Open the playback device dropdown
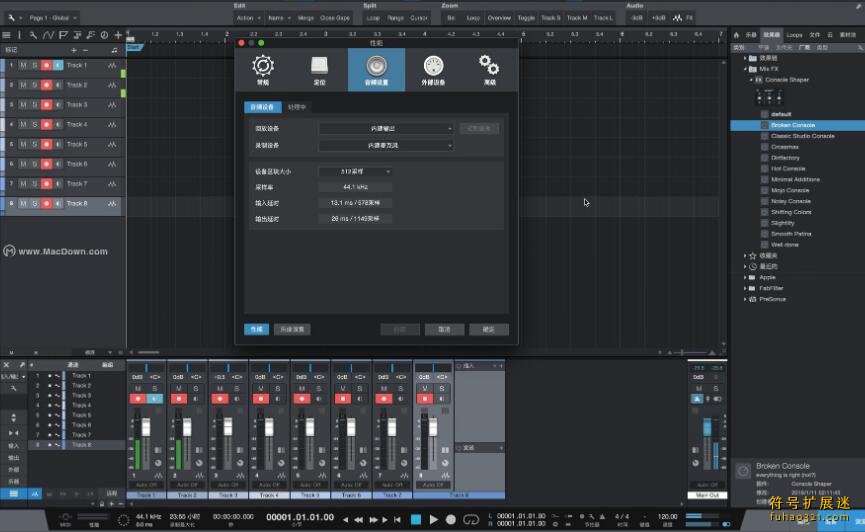This screenshot has height=532, width=865. 386,129
